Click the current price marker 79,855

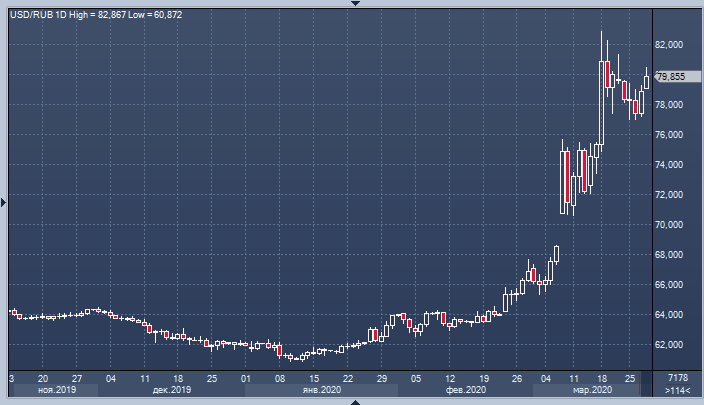(669, 76)
